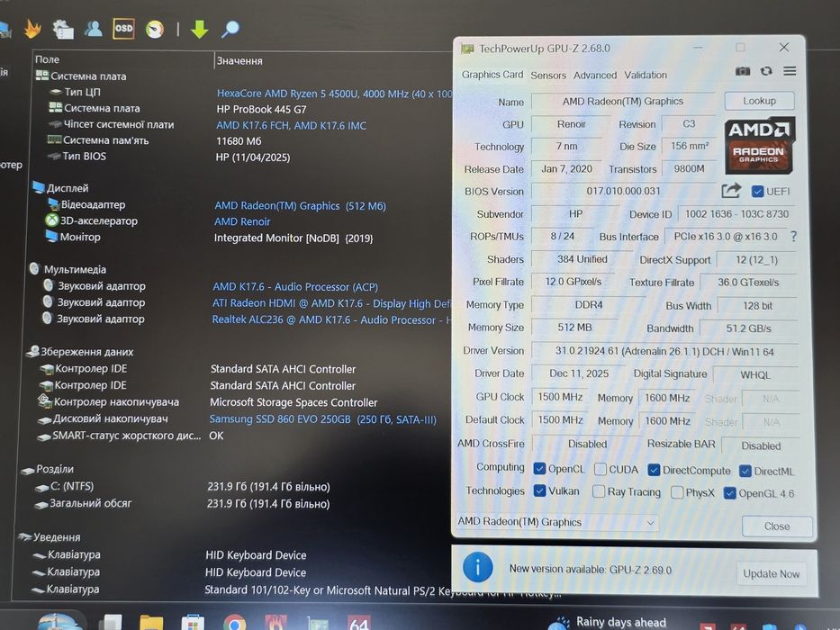This screenshot has height=630, width=840.
Task: Click the info icon in update notification
Action: pyautogui.click(x=478, y=567)
